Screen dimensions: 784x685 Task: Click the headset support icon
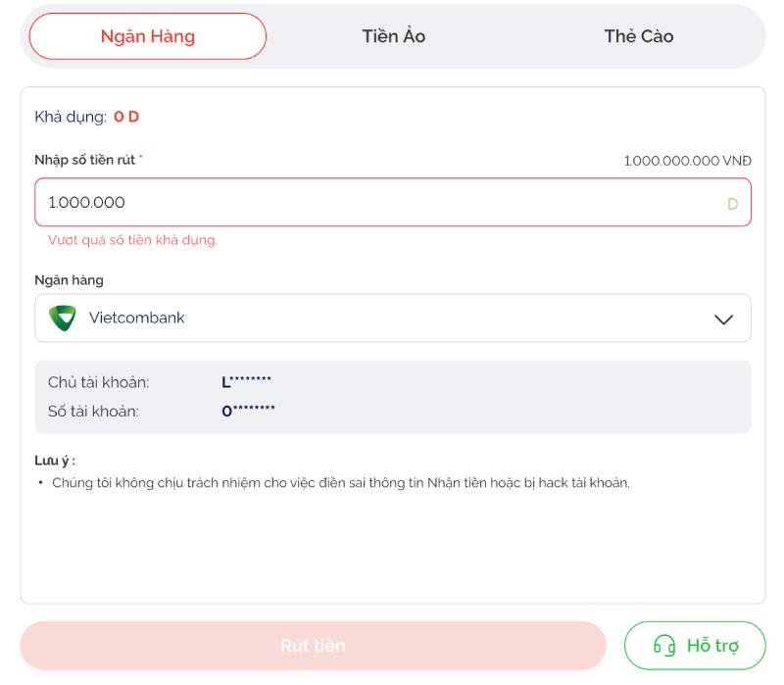(x=664, y=646)
